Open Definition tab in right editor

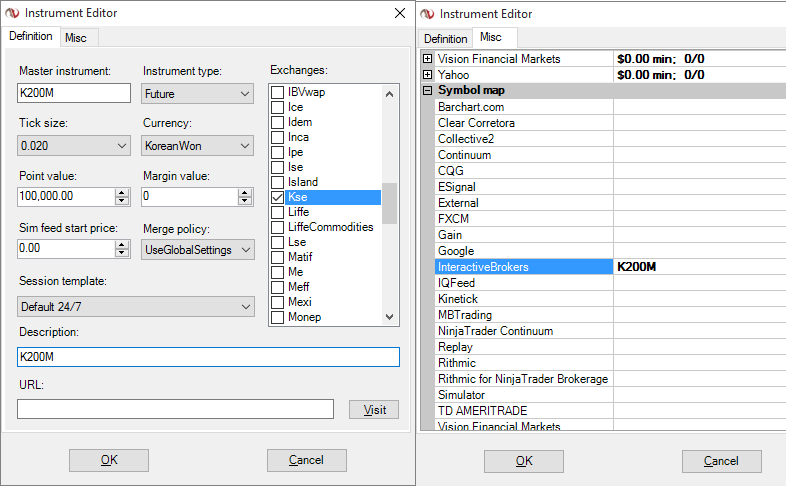(x=446, y=38)
